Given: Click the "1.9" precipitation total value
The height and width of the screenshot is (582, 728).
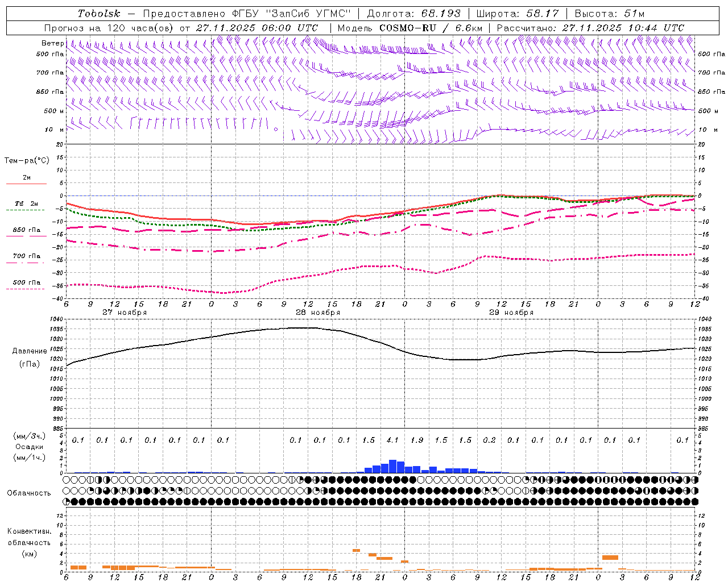Looking at the screenshot, I should point(417,440).
